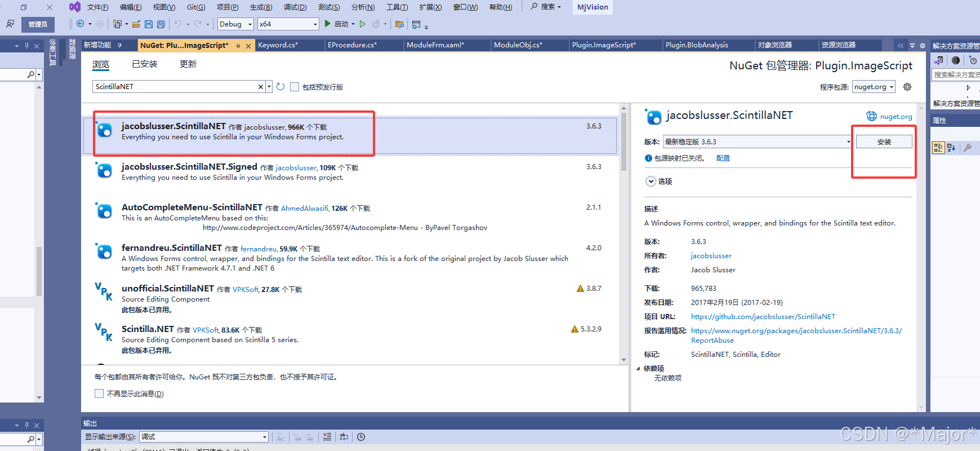Switch to the Updates tab
Image resolution: width=980 pixels, height=451 pixels.
coord(188,64)
